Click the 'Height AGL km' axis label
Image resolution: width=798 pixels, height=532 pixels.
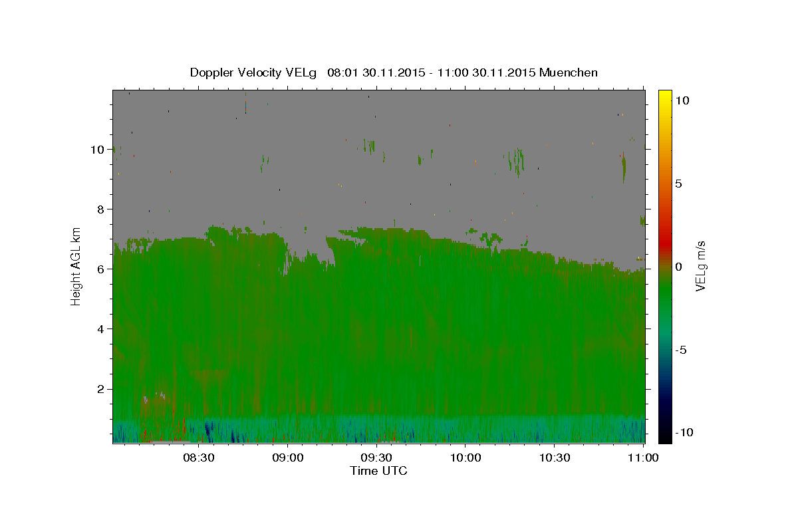pyautogui.click(x=76, y=266)
